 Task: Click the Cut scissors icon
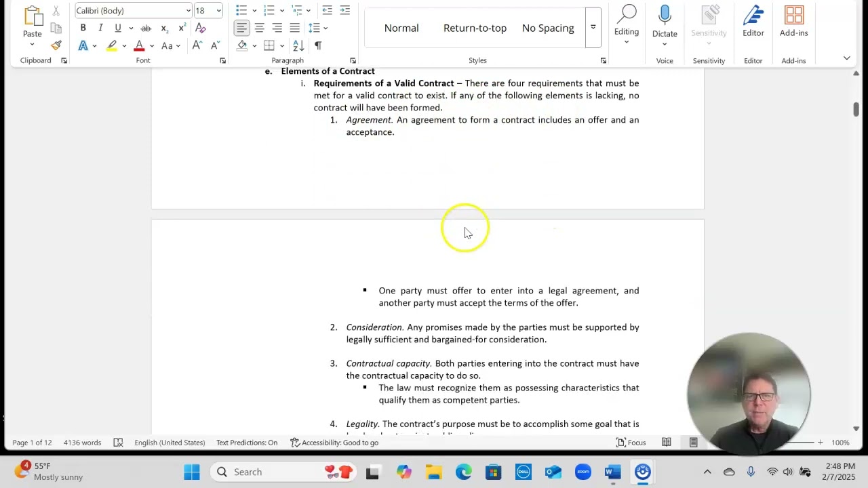pos(56,11)
